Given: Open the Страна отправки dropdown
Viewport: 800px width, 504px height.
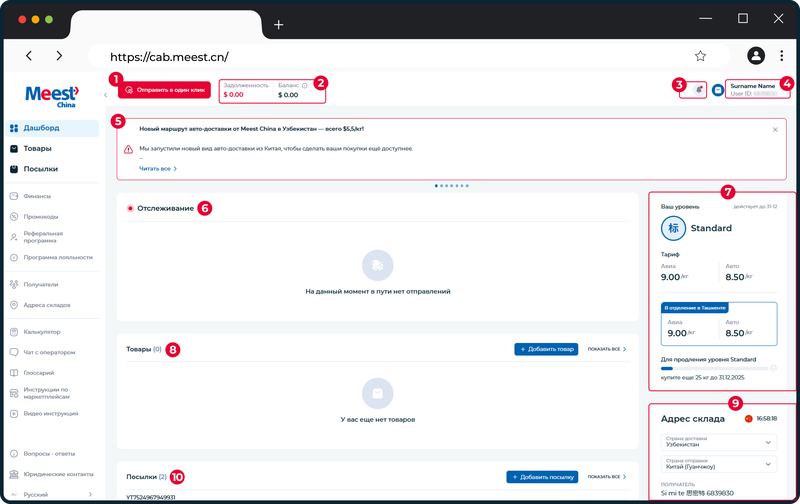Looking at the screenshot, I should point(719,464).
